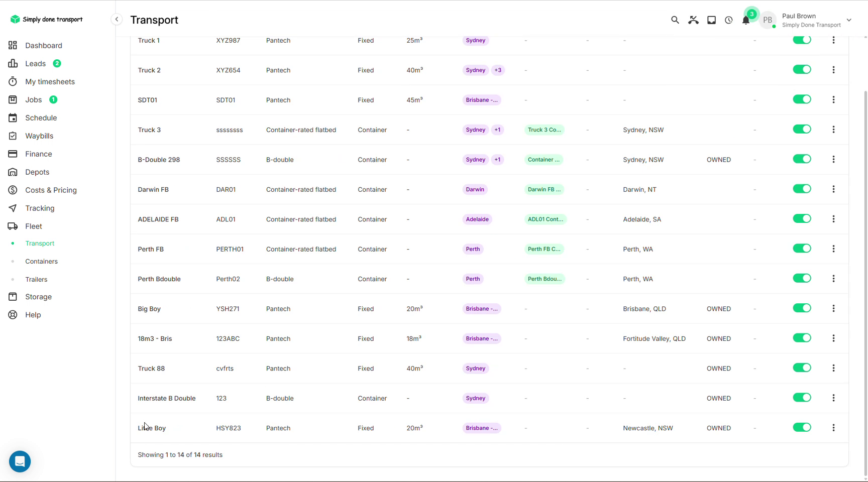Select Containers under Fleet

pos(41,261)
